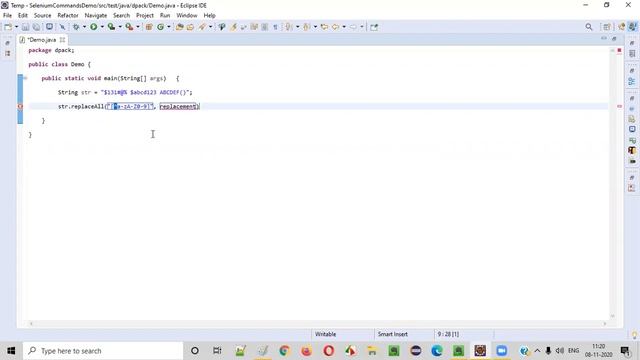Click the Open Type toolbar icon
Viewport: 640px width, 360px height.
coord(179,27)
